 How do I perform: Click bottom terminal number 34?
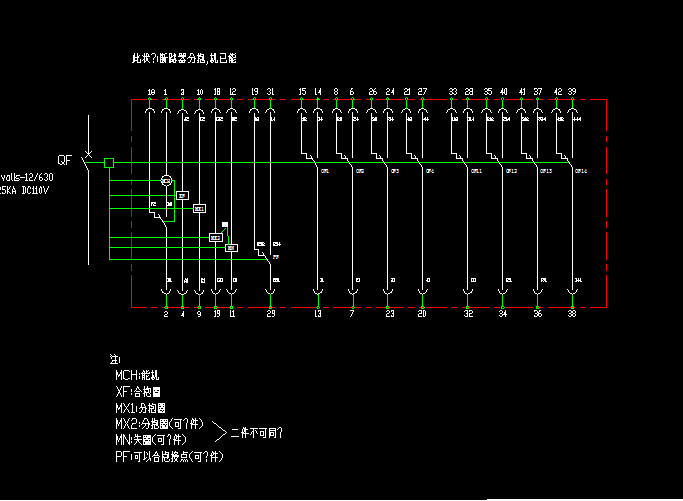tap(503, 314)
